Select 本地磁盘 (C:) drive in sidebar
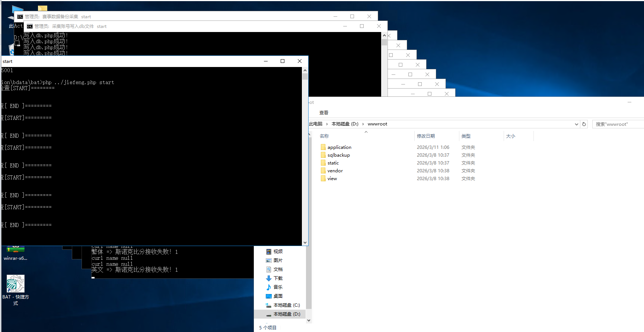This screenshot has height=332, width=644. pyautogui.click(x=286, y=305)
